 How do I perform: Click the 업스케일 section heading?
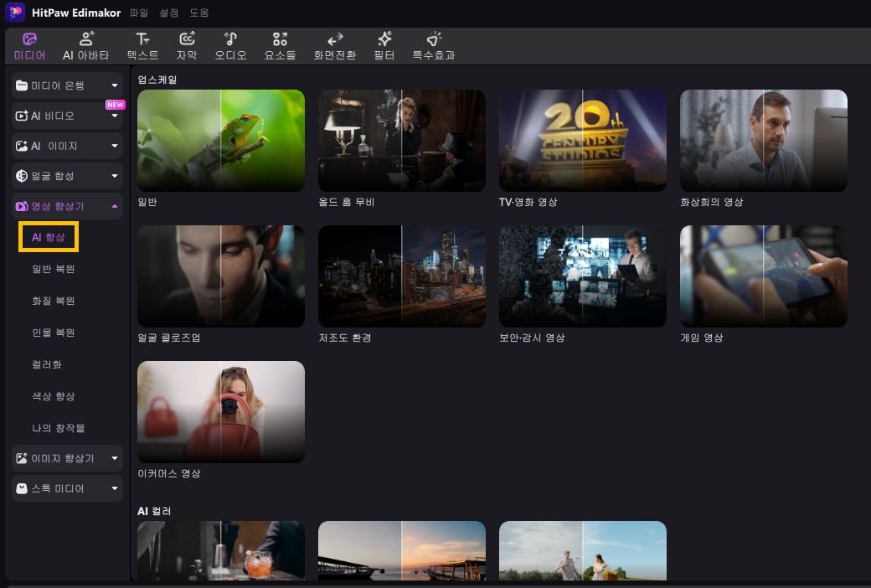coord(157,80)
